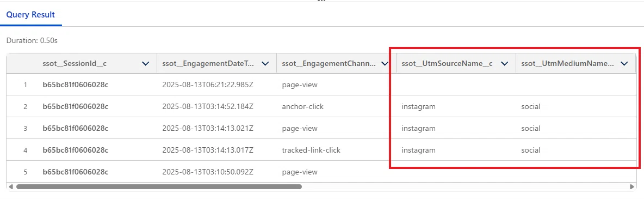Click page-view cell in row 3

[300, 129]
